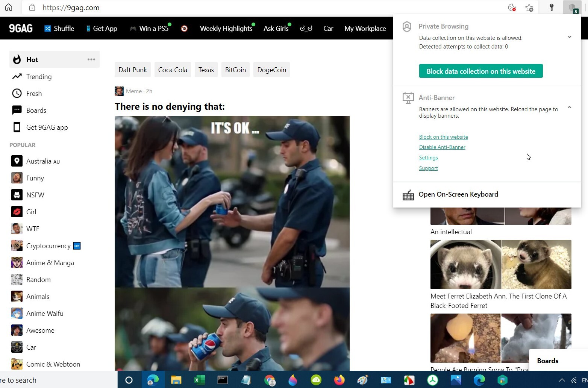Click the address bar URL field
This screenshot has width=588, height=388.
tap(263, 8)
